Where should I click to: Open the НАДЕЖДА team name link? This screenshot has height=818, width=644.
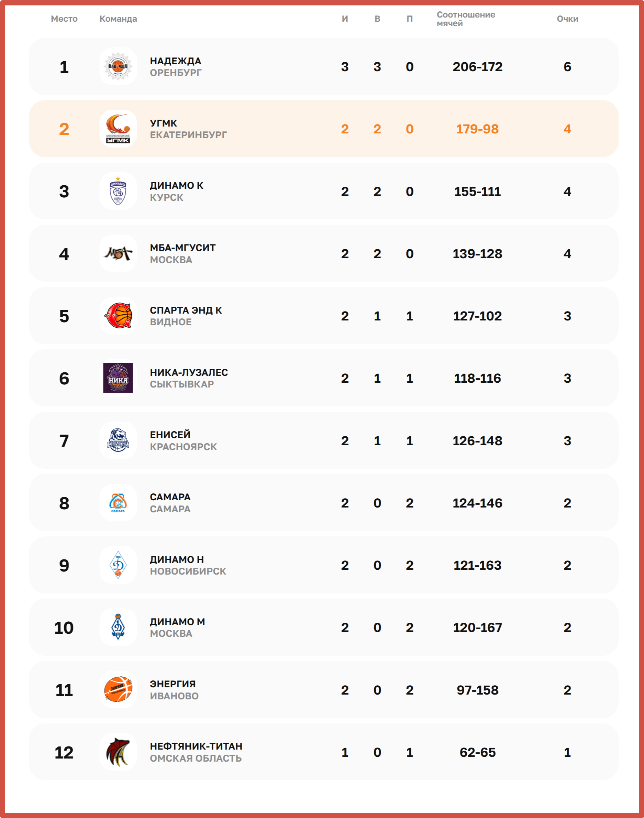pyautogui.click(x=175, y=61)
